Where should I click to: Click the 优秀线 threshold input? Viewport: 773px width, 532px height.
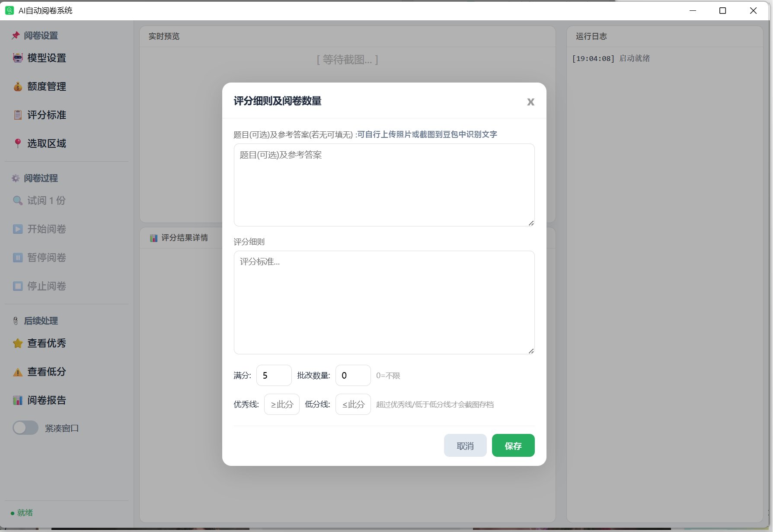282,404
